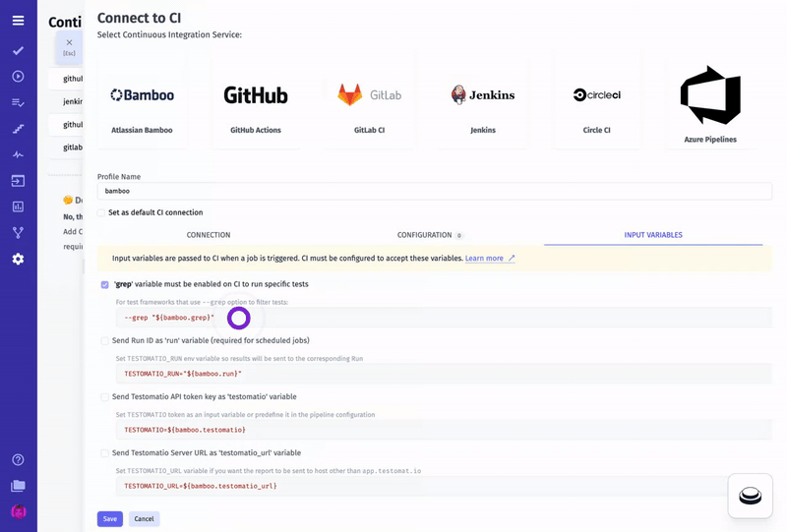The height and width of the screenshot is (532, 787).
Task: Enable Send Run ID as 'run' variable
Action: [104, 341]
